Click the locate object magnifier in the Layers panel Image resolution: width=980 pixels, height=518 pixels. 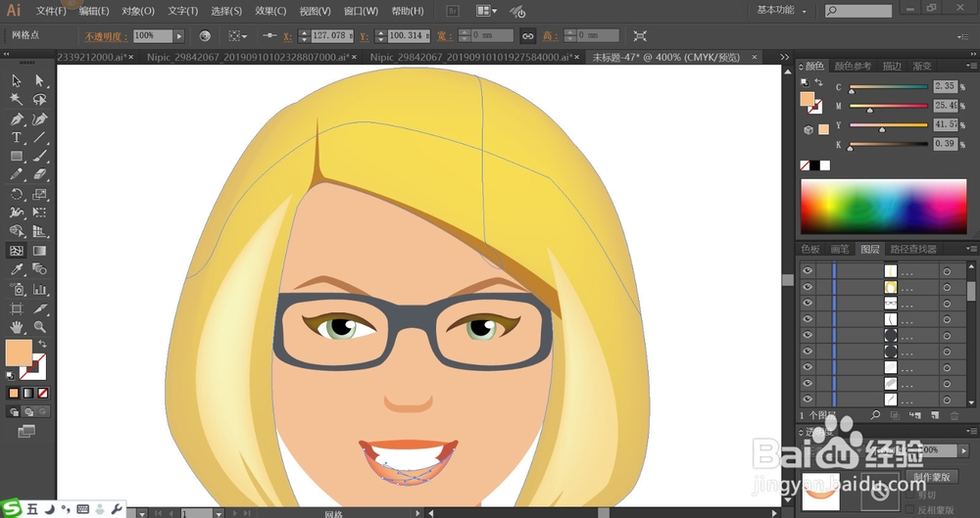pos(875,415)
